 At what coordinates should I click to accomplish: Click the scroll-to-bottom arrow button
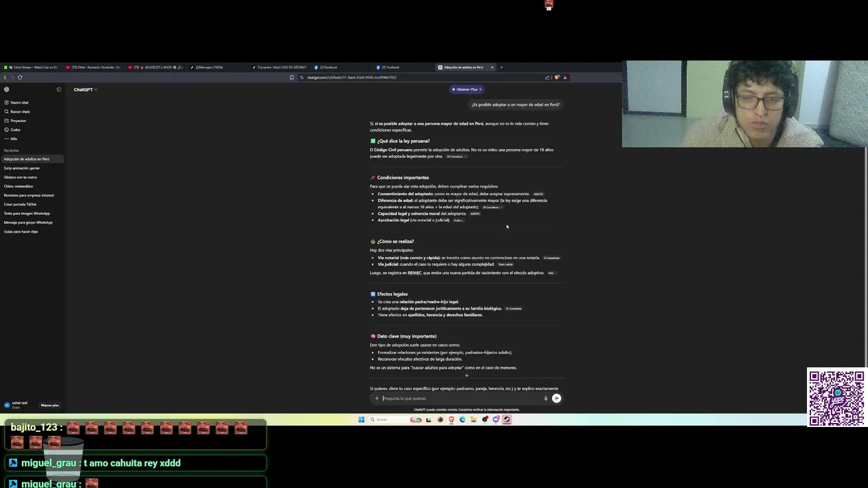(x=467, y=375)
